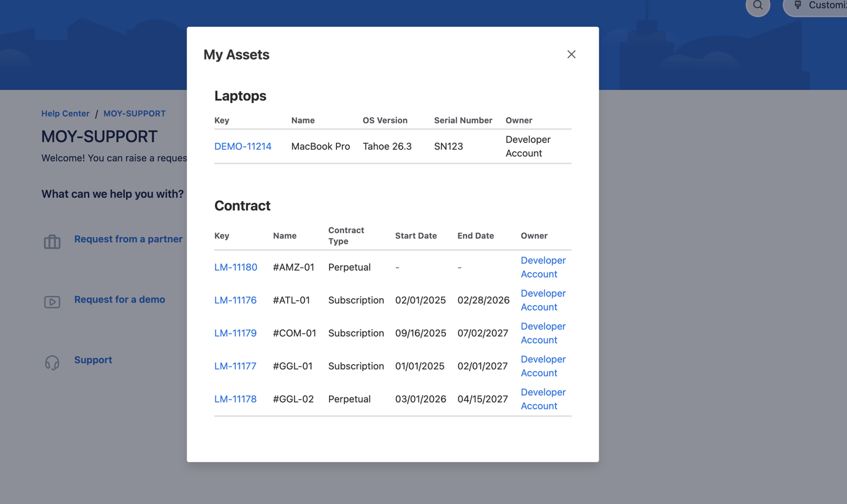View Developer Account owner of contract #AMZ-01
847x504 pixels.
coord(543,267)
